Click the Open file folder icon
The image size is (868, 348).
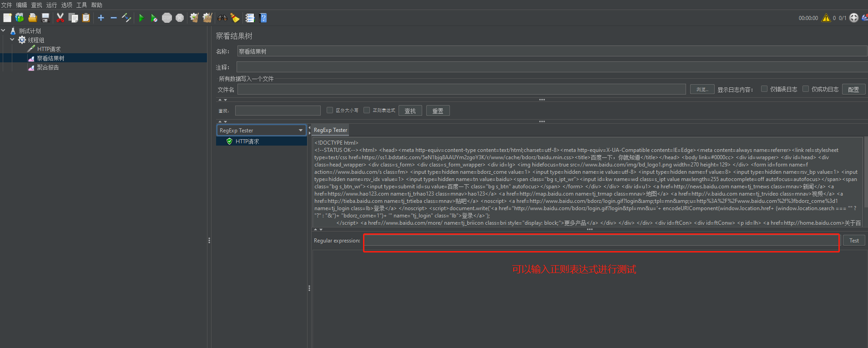coord(32,18)
